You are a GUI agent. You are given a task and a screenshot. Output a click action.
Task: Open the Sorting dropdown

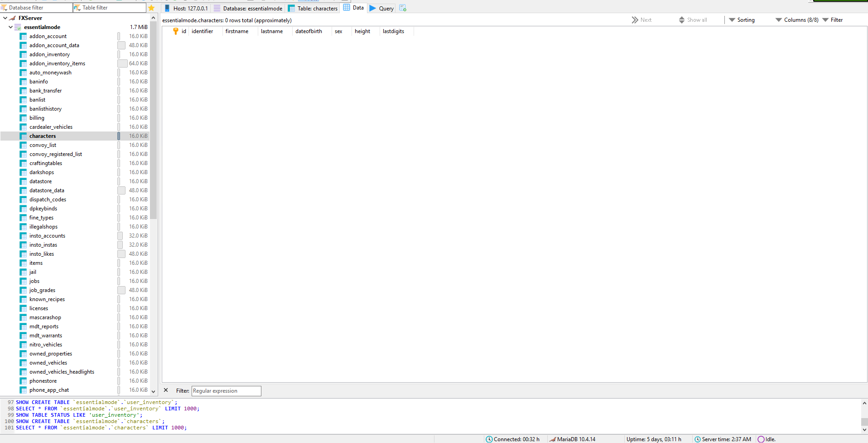click(x=741, y=19)
